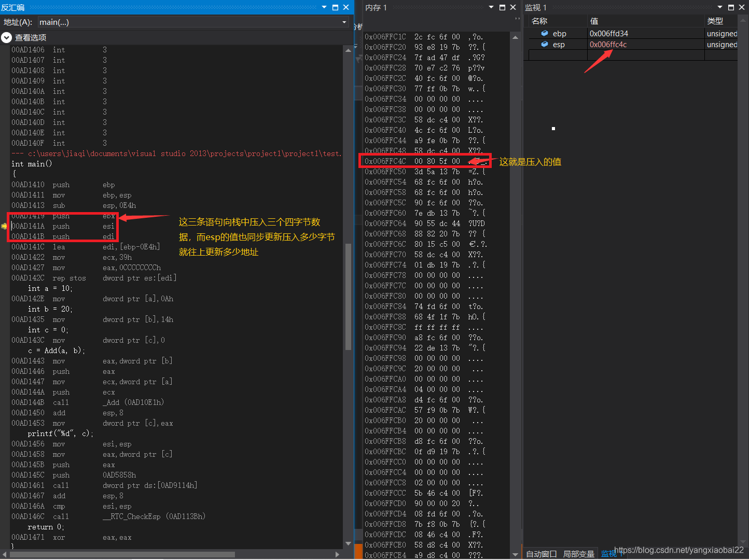Close the 监视 1 watch panel

click(x=742, y=7)
